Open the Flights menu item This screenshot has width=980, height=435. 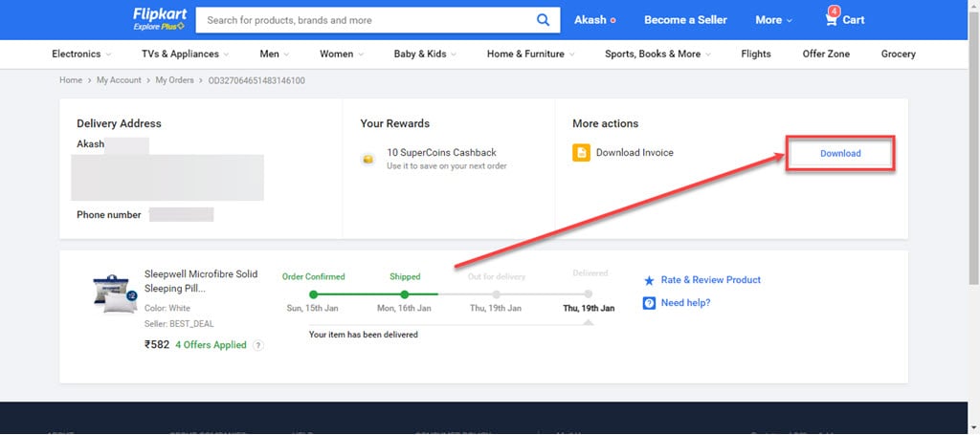756,54
